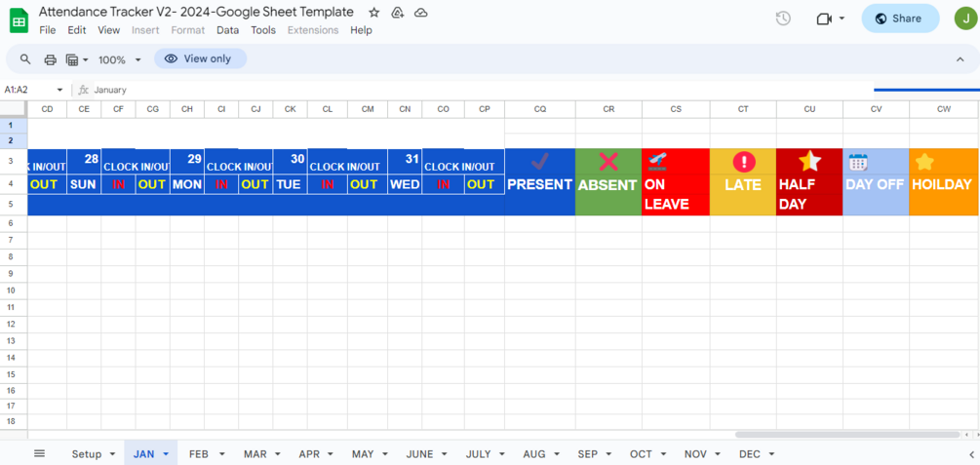Screen dimensions: 980x465
Task: Open the video call options
Action: tap(830, 19)
